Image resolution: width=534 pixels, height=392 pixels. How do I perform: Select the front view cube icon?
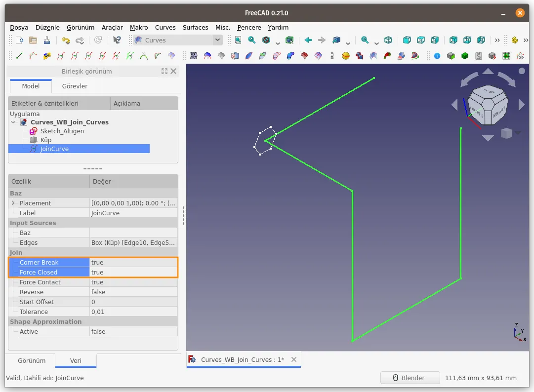(407, 40)
